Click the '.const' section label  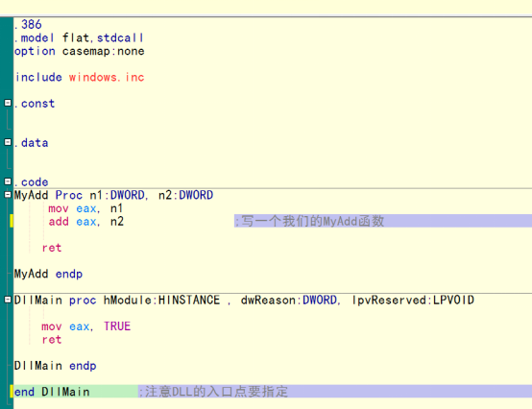pos(35,103)
